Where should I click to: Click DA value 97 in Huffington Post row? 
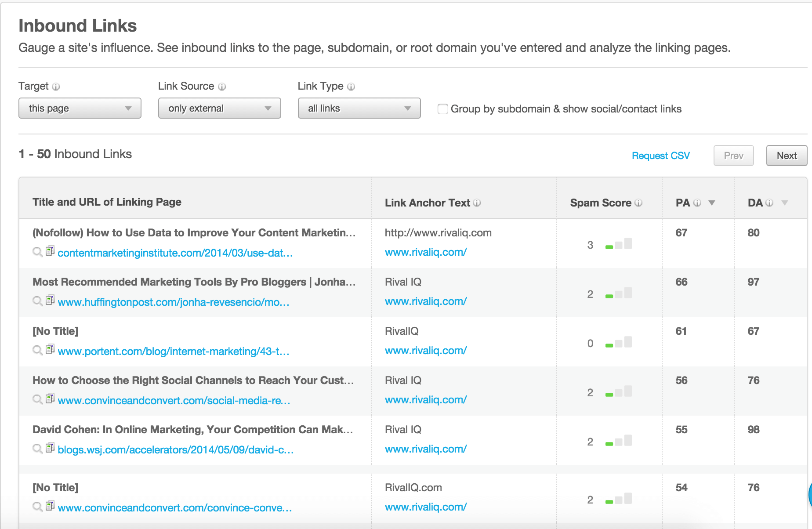click(x=754, y=282)
